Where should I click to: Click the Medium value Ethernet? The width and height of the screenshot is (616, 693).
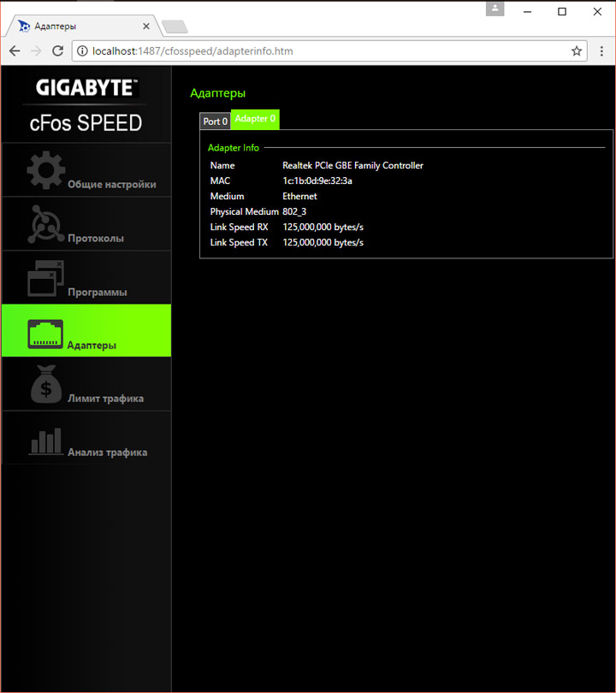[299, 196]
